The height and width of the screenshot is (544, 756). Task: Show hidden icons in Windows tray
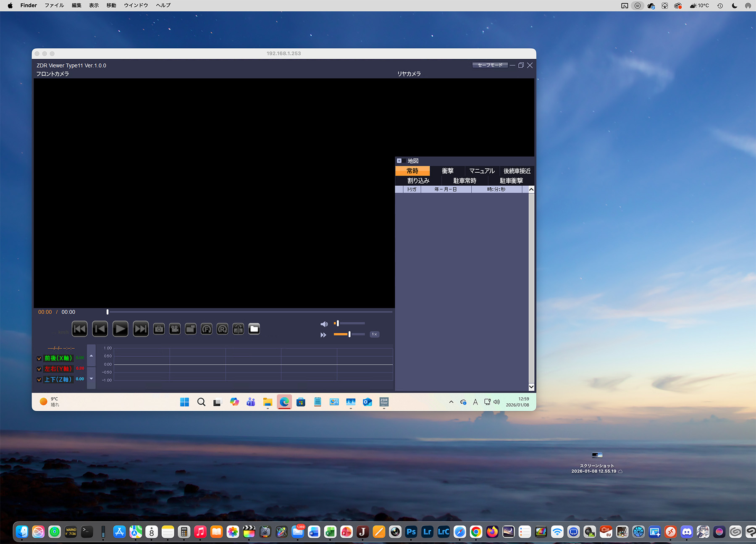coord(451,402)
